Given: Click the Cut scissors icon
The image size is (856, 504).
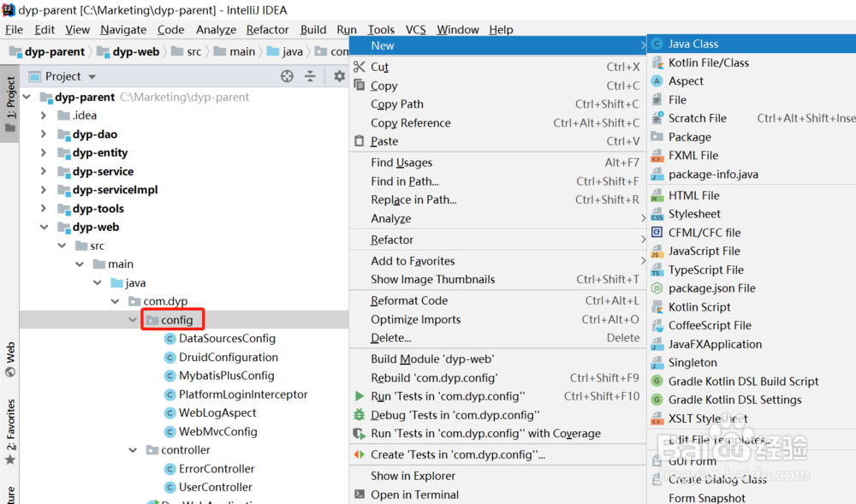Looking at the screenshot, I should 360,67.
